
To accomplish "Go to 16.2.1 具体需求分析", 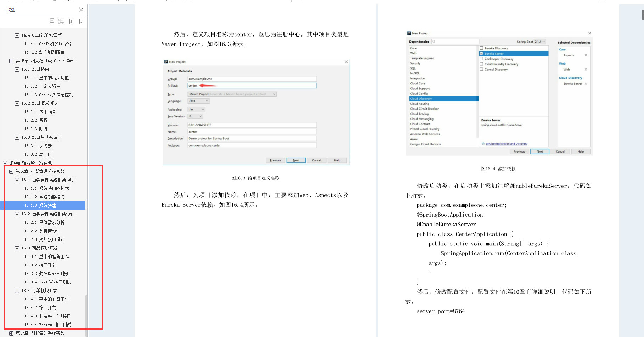I will coord(44,222).
